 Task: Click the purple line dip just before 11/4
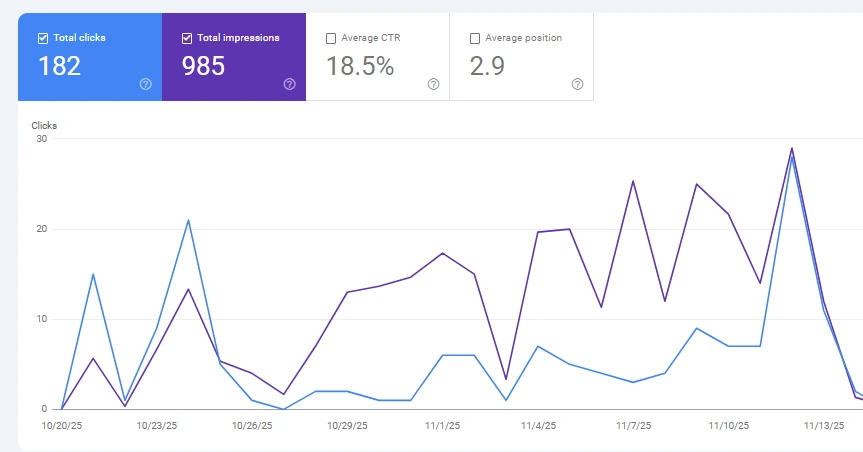click(506, 379)
